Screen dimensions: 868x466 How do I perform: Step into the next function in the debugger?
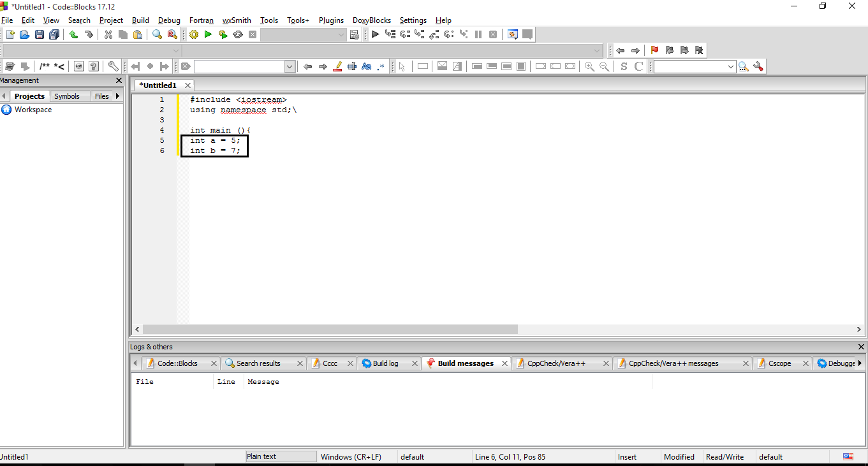coord(418,34)
